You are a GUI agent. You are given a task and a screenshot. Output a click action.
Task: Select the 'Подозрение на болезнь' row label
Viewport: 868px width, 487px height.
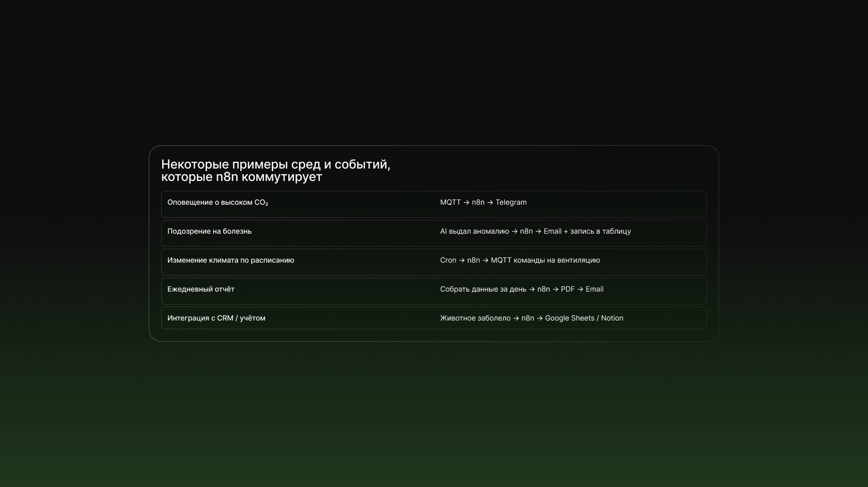point(209,232)
